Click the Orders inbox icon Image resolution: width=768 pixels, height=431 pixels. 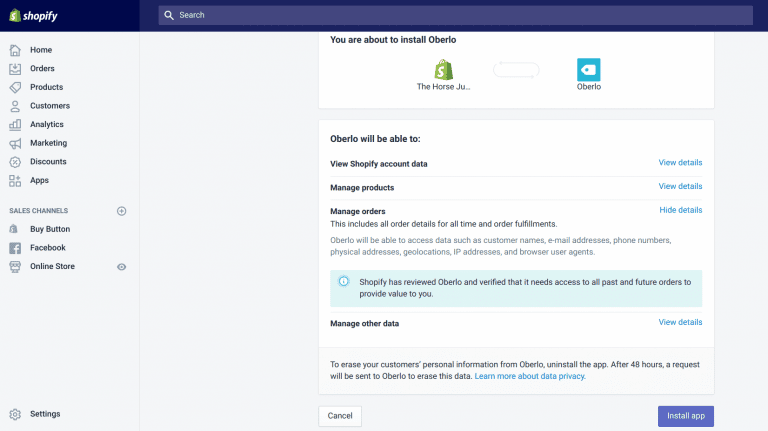(x=15, y=69)
